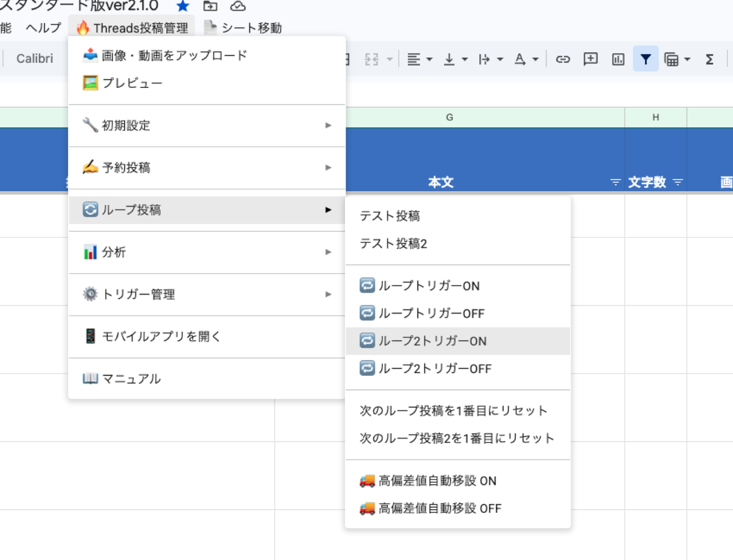
Task: Select column G header
Action: coord(449,118)
